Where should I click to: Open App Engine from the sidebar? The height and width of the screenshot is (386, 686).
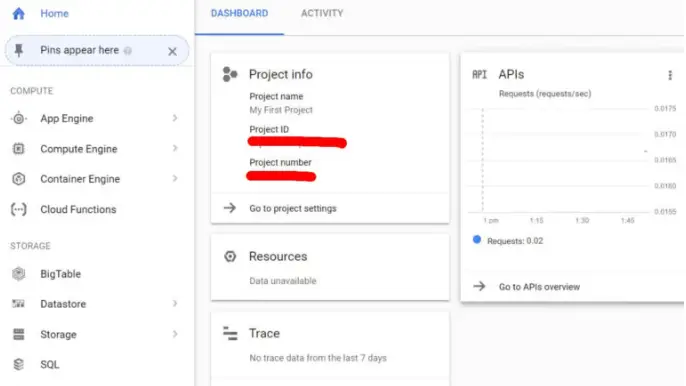pyautogui.click(x=66, y=119)
